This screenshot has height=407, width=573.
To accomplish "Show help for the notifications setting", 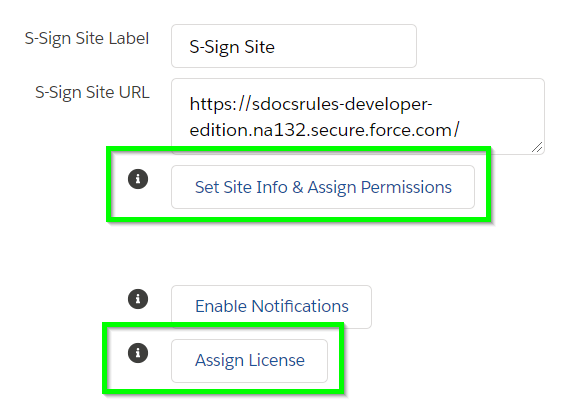I will [138, 299].
